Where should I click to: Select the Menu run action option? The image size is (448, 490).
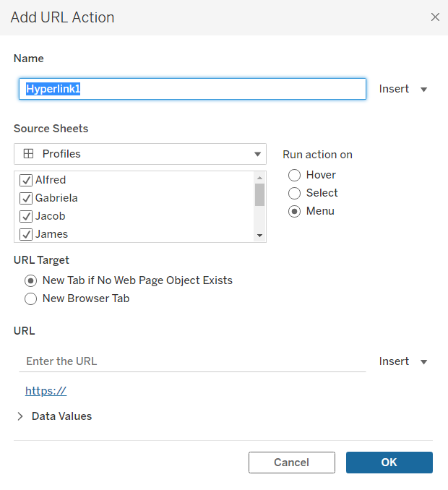click(x=295, y=211)
